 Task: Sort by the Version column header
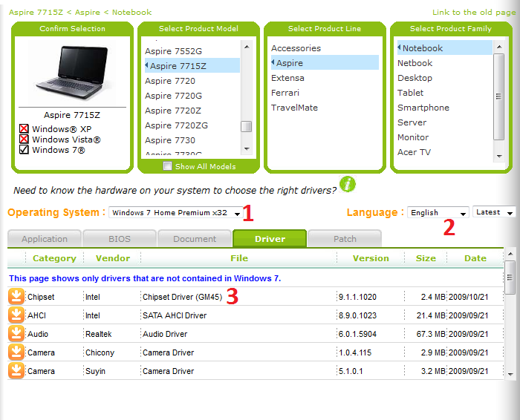coord(371,258)
